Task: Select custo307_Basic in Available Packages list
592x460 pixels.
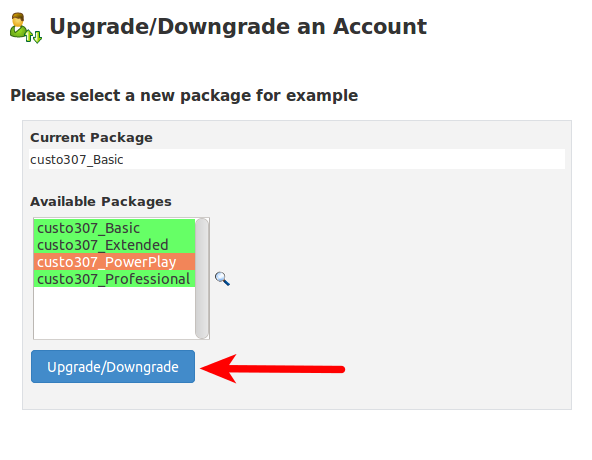Action: [x=114, y=228]
